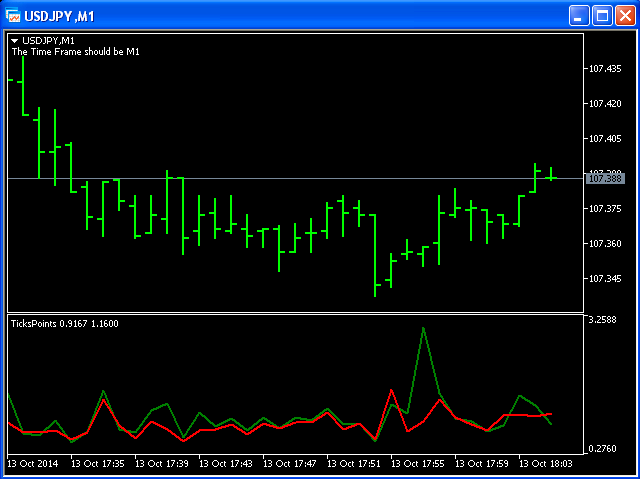
Task: Maximize the USDJPY chart window
Action: [x=603, y=15]
